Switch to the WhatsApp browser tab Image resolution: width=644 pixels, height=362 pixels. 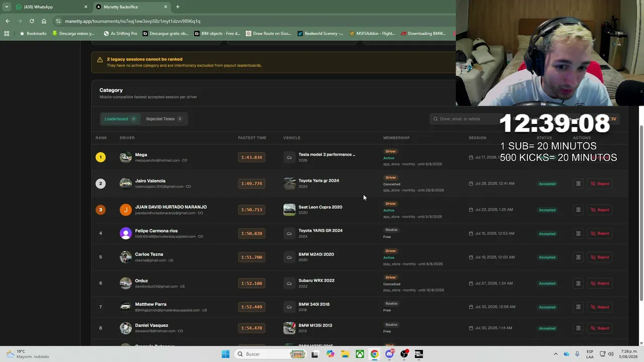50,7
